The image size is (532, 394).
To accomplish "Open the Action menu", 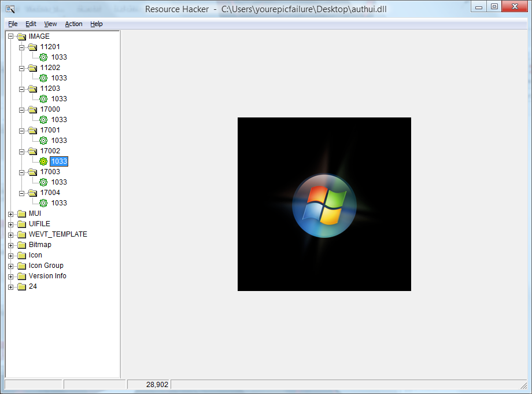I will 73,24.
